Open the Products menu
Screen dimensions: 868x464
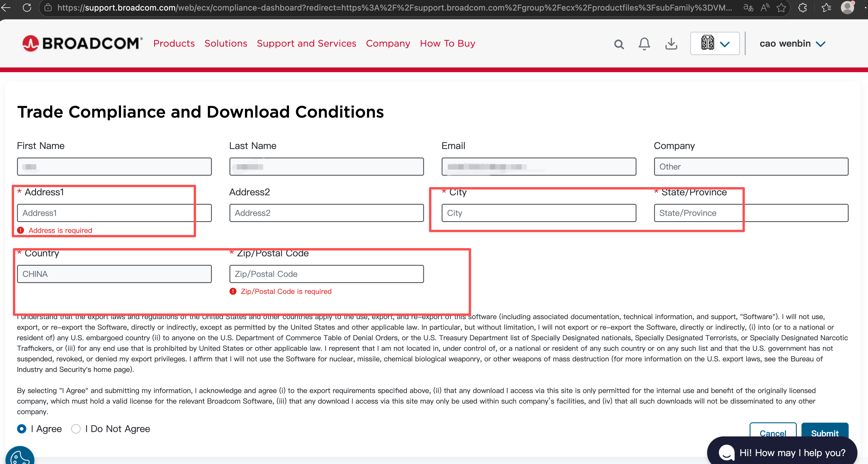tap(174, 43)
